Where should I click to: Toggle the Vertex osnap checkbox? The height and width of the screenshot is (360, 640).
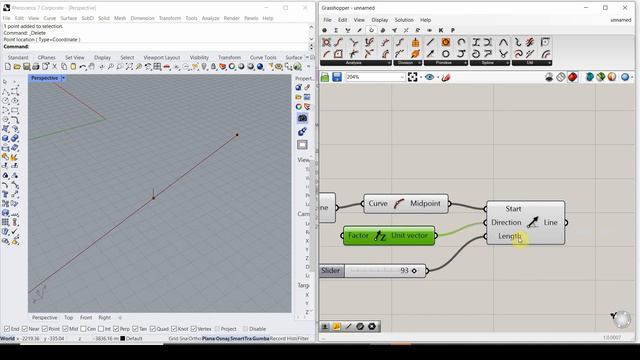click(x=193, y=329)
